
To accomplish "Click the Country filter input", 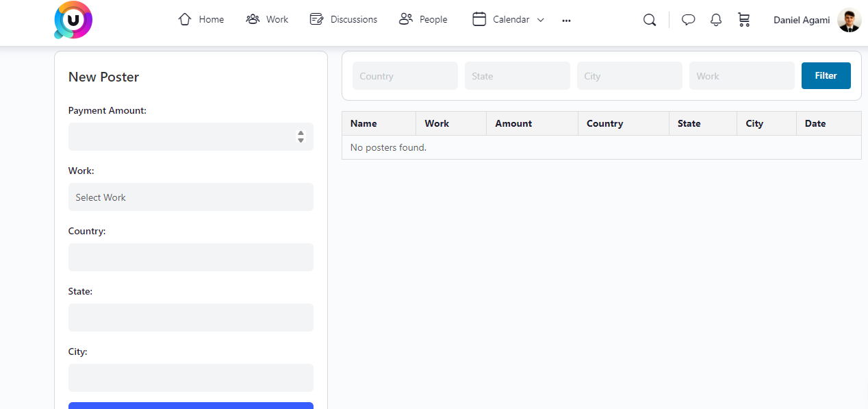I will click(x=405, y=75).
